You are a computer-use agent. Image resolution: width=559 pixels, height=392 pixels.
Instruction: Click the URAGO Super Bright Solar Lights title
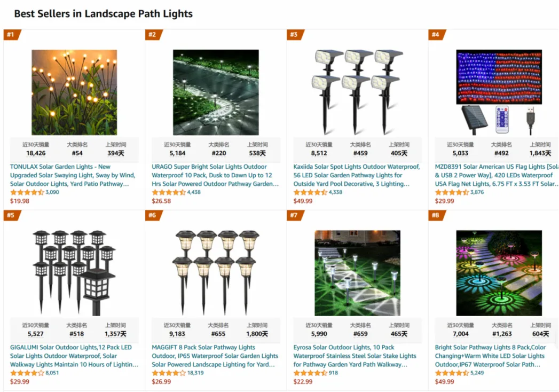tap(215, 175)
